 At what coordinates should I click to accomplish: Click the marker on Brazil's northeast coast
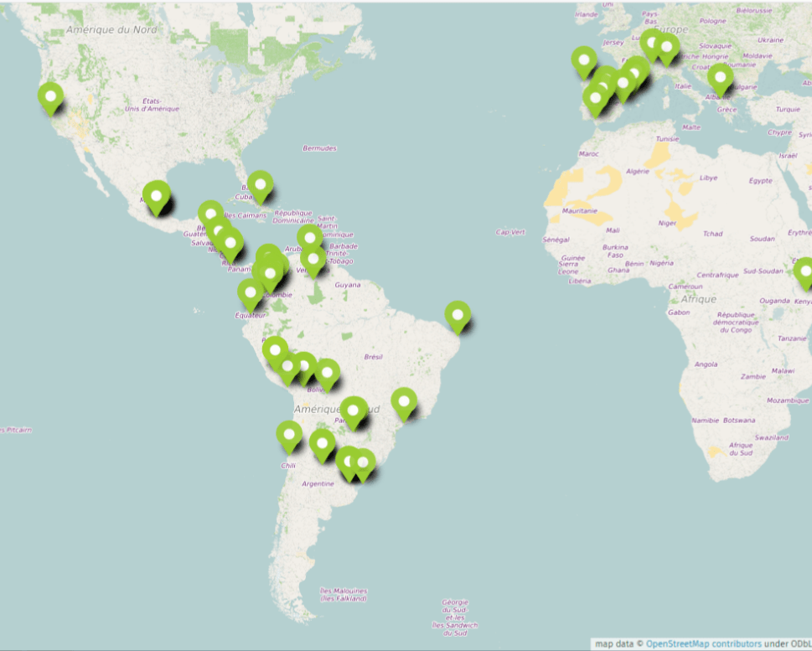(x=457, y=316)
